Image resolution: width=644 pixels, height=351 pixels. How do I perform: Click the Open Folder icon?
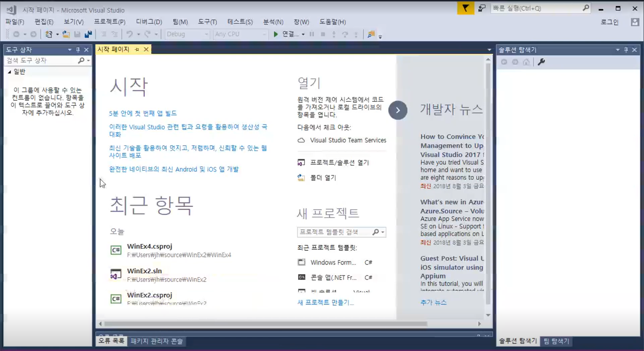pos(301,178)
